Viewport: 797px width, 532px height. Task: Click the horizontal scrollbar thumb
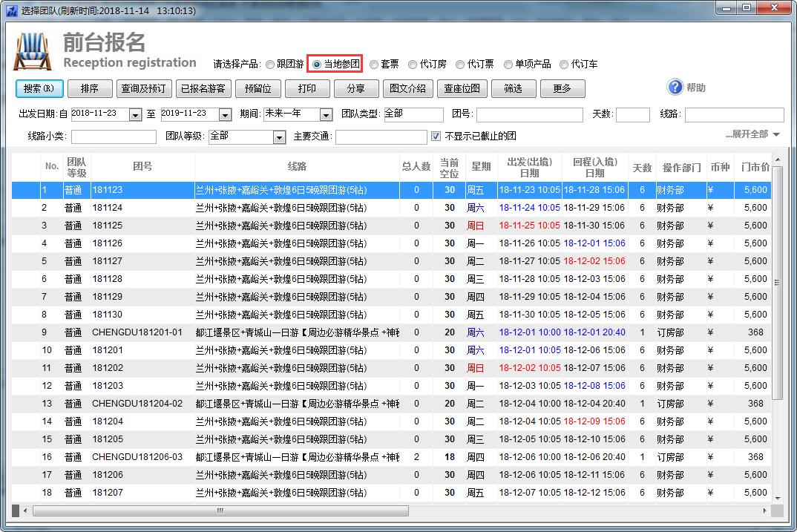220,510
